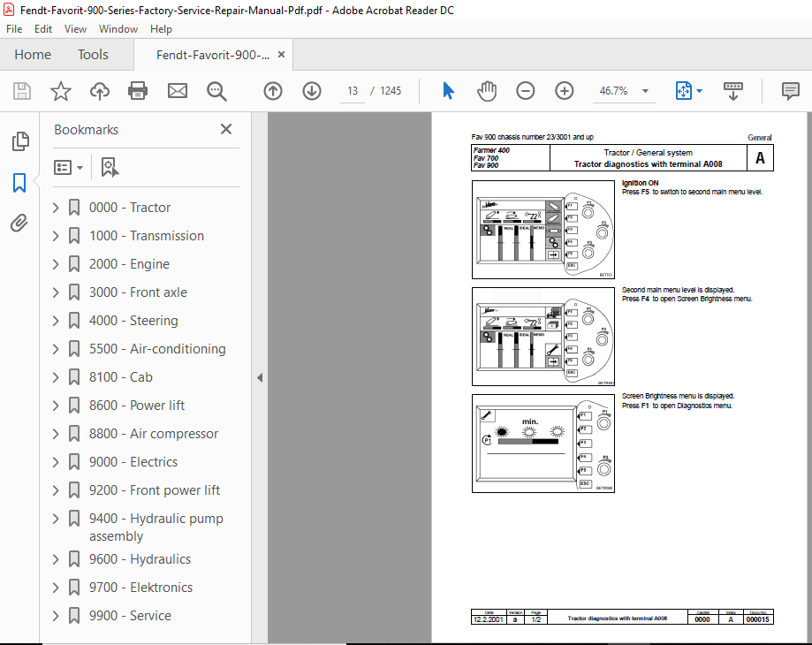Screen dimensions: 812x645
Task: Open the Comment tool
Action: tap(790, 91)
